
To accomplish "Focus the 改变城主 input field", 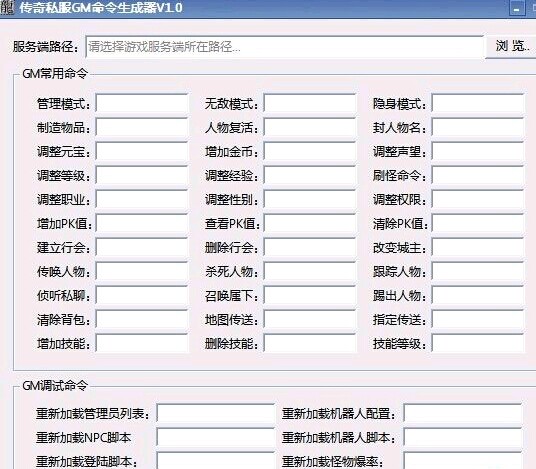I will [x=478, y=247].
